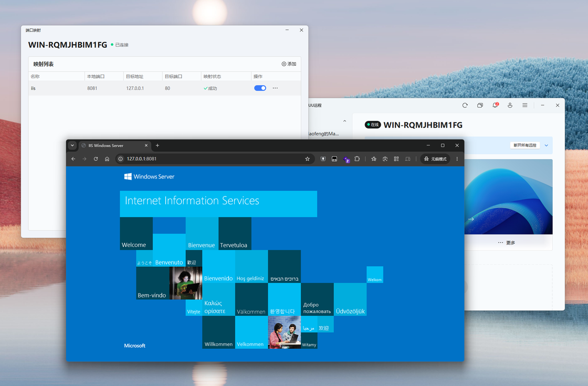Image resolution: width=588 pixels, height=386 pixels.
Task: Click the Välkommen tile
Action: click(x=251, y=299)
